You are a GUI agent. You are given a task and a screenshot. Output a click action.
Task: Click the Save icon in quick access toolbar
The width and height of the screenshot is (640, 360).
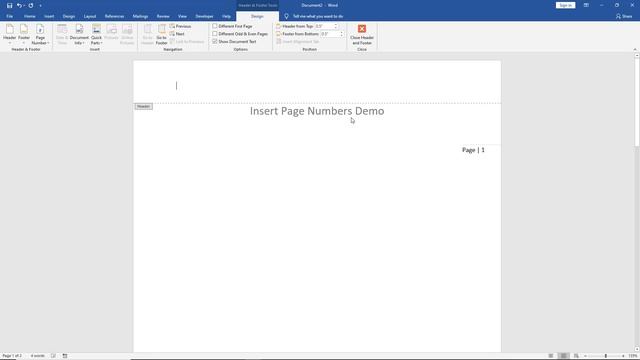(x=9, y=5)
